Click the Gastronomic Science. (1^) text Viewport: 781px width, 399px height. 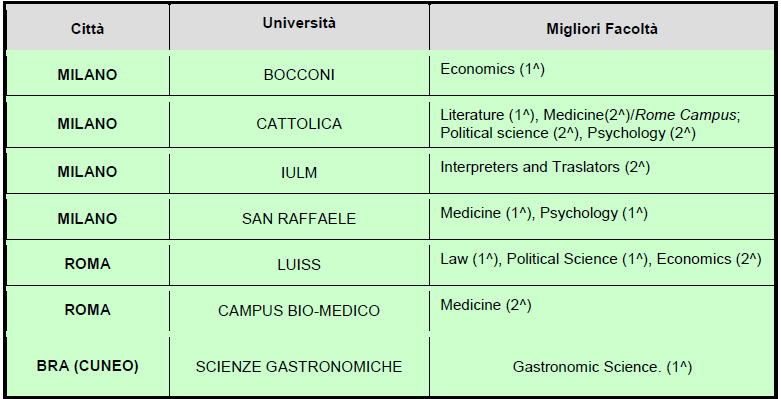click(602, 367)
